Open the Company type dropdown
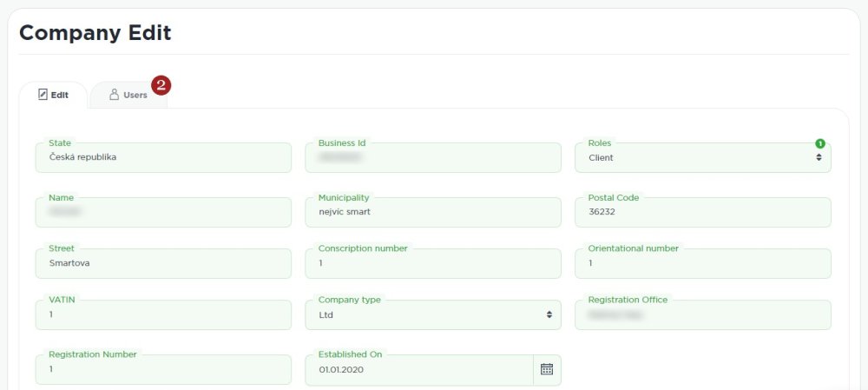 point(433,314)
